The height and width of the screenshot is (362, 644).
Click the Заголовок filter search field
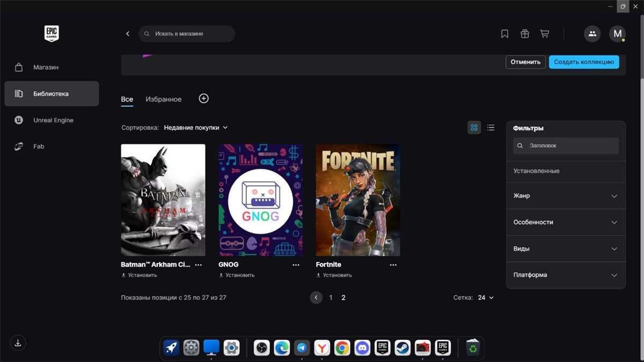pyautogui.click(x=566, y=146)
